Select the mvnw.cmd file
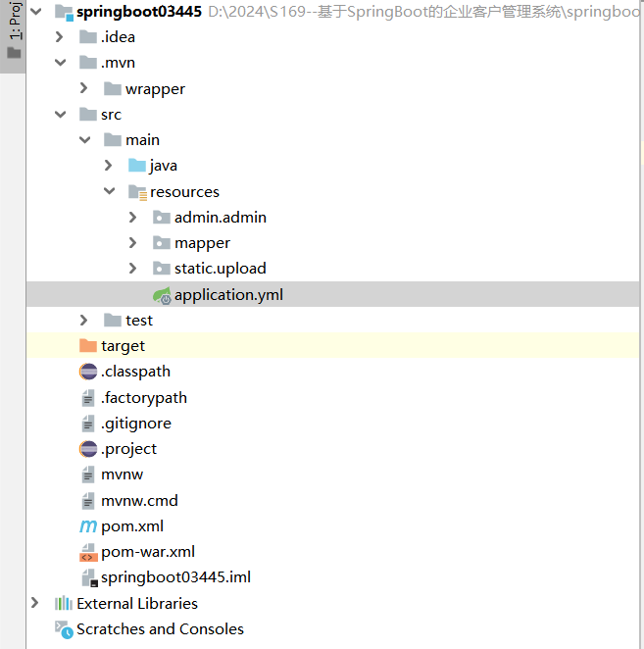 tap(139, 501)
